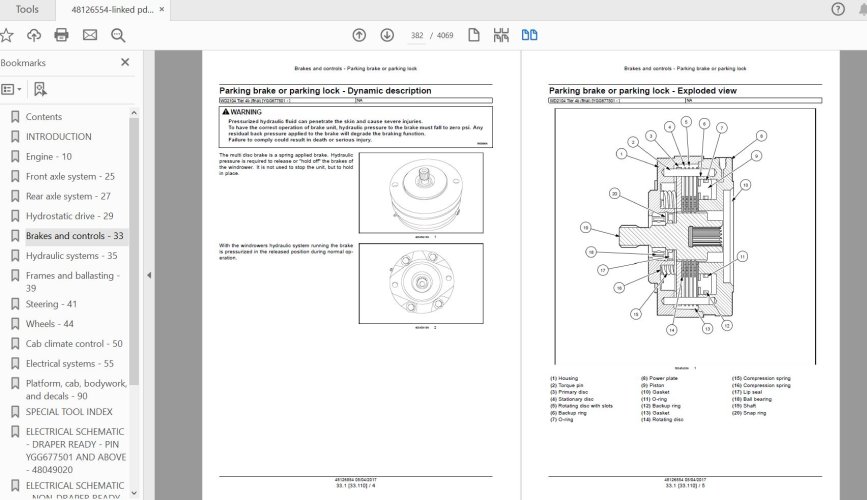The width and height of the screenshot is (867, 500).
Task: Print the document using the printer icon
Action: tap(61, 35)
